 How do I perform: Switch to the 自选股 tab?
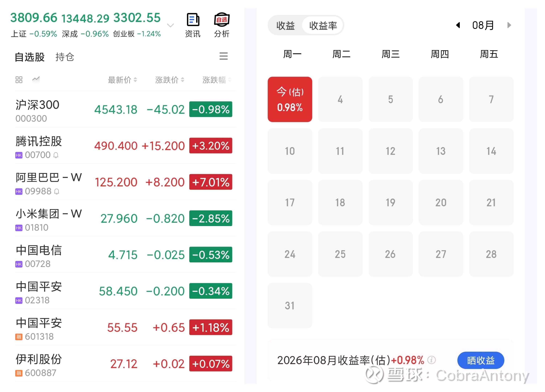(30, 57)
